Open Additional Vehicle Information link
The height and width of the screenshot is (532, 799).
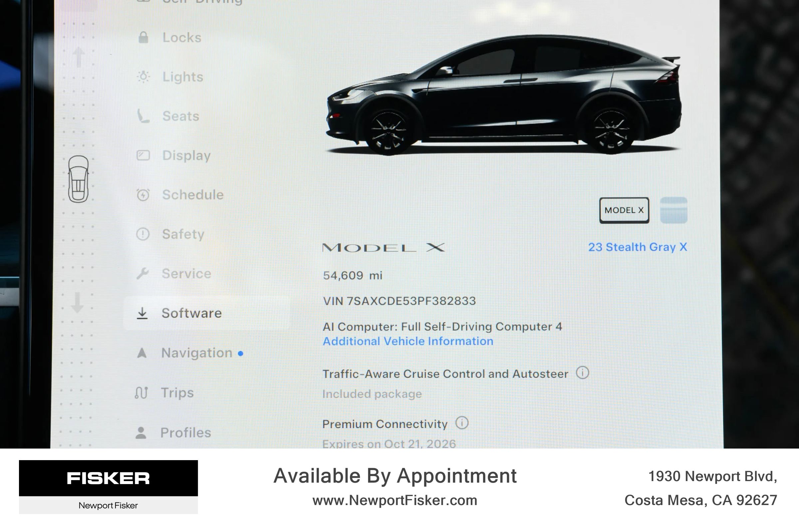tap(408, 341)
